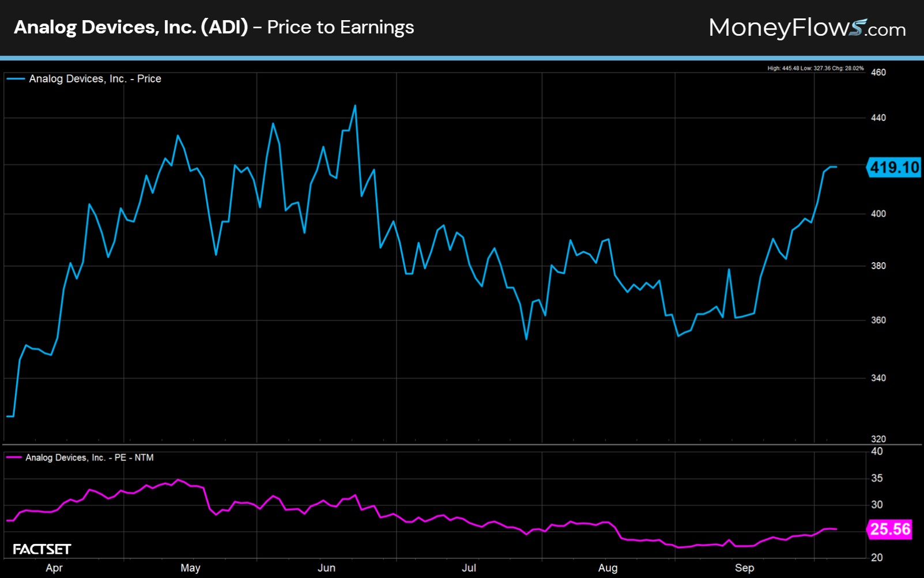Click the 40 PE axis tick
Image resolution: width=924 pixels, height=578 pixels.
[877, 451]
